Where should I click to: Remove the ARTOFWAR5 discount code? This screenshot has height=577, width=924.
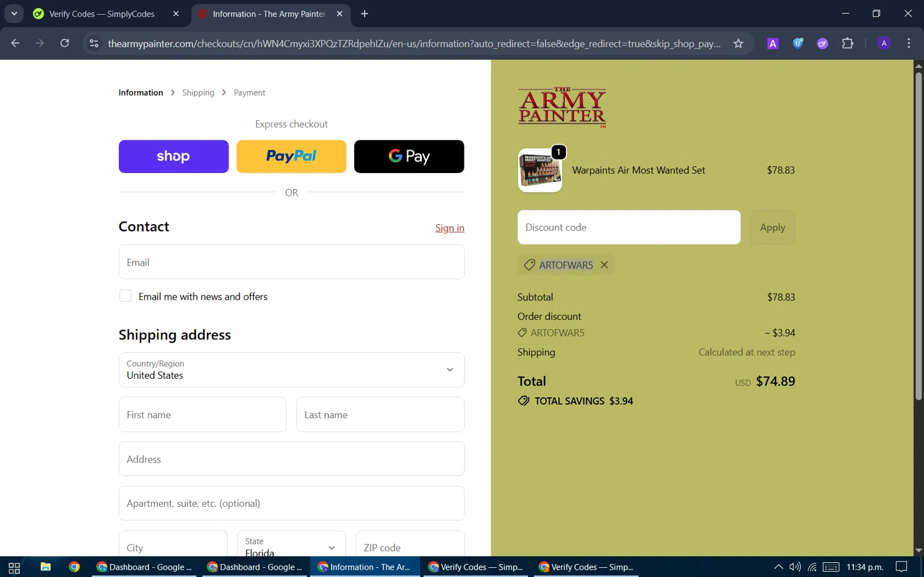[604, 265]
